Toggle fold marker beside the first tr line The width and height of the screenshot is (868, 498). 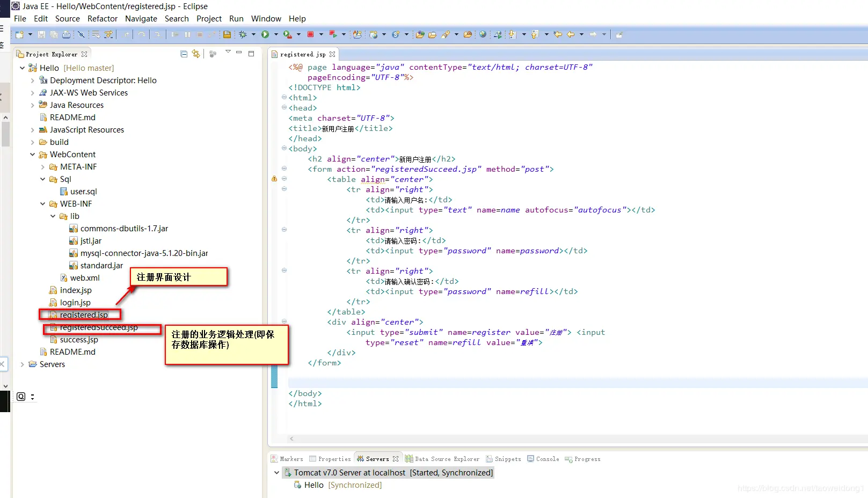pos(284,189)
